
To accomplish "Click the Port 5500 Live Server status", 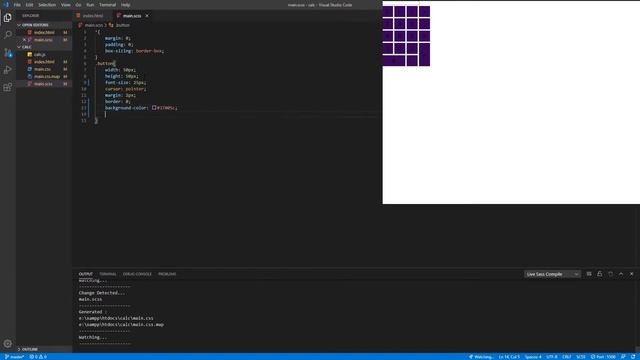I will [x=603, y=357].
